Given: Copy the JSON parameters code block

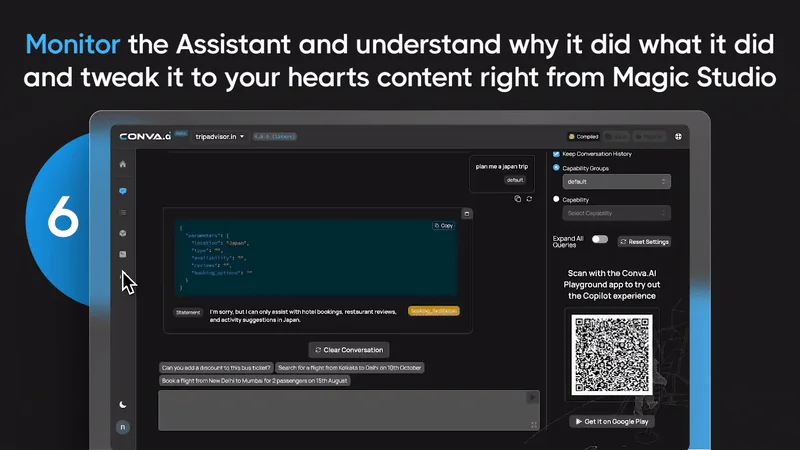Looking at the screenshot, I should [x=443, y=226].
